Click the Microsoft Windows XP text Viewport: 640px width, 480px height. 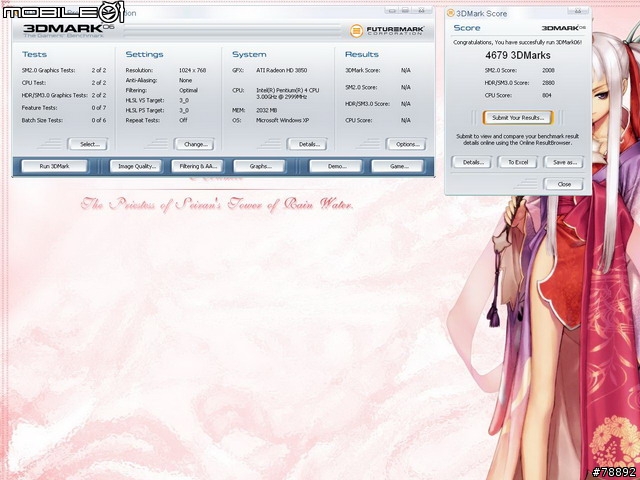tap(282, 120)
